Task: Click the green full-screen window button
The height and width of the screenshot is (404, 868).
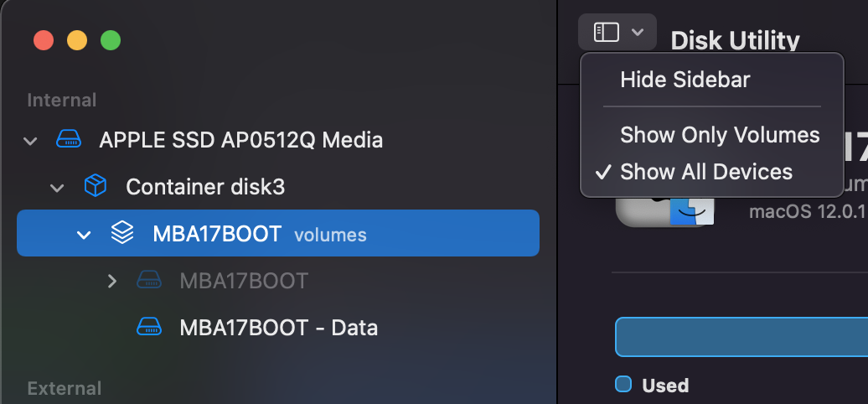Action: click(x=111, y=40)
